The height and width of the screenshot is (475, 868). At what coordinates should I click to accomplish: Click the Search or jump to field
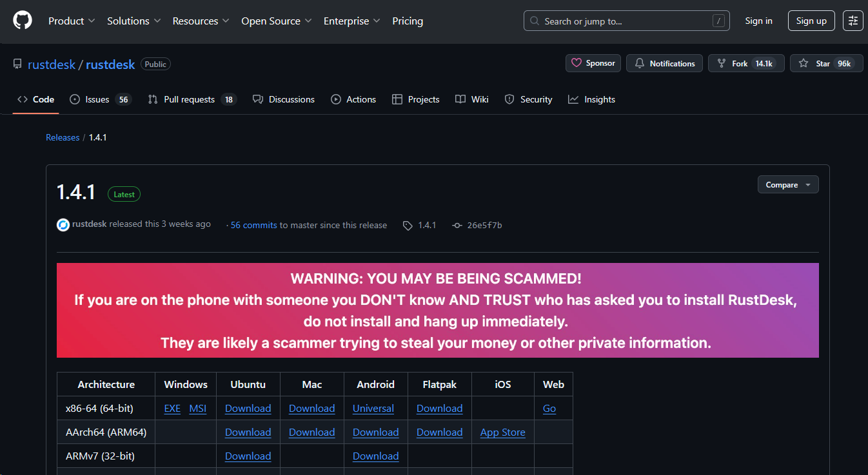(x=626, y=21)
